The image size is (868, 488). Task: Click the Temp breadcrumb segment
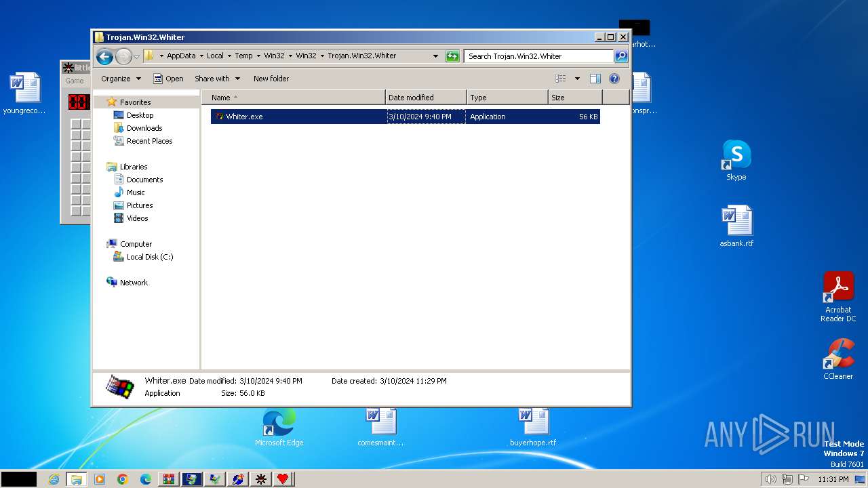point(243,56)
